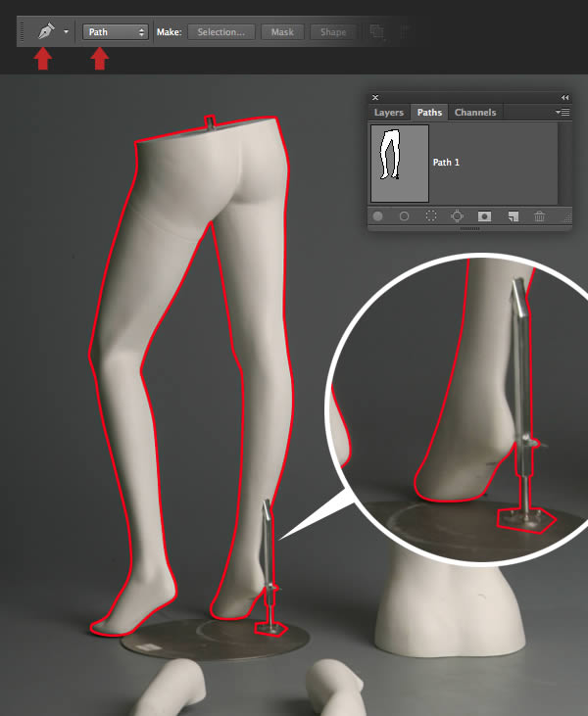
Task: Click Make Shape button
Action: click(333, 32)
